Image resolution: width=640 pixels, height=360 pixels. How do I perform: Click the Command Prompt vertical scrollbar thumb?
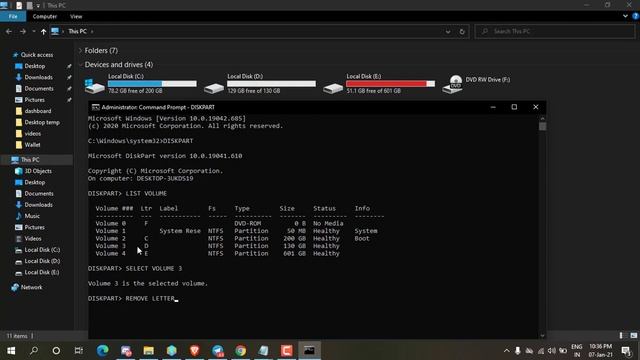(x=542, y=127)
